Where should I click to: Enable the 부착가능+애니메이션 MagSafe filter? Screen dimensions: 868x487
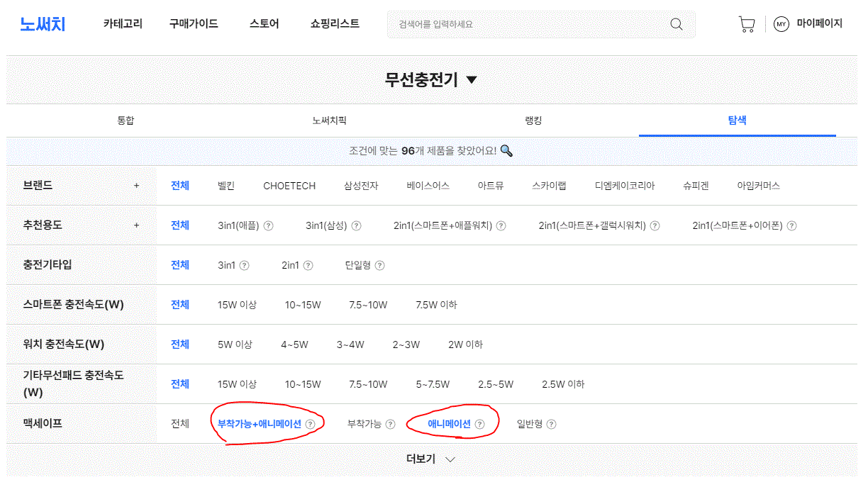coord(260,424)
